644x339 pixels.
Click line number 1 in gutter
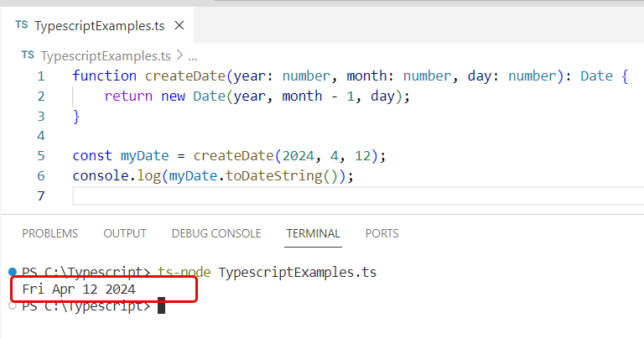click(40, 76)
